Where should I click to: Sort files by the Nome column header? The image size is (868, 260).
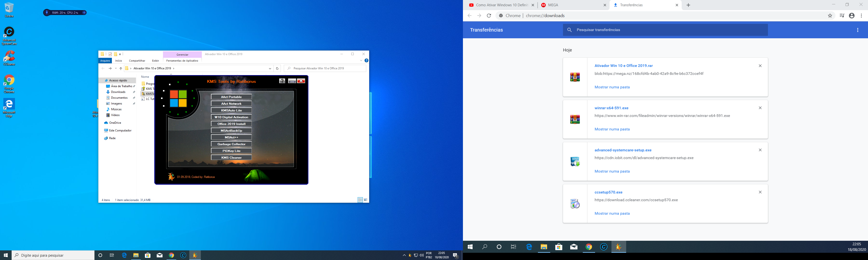[x=145, y=77]
